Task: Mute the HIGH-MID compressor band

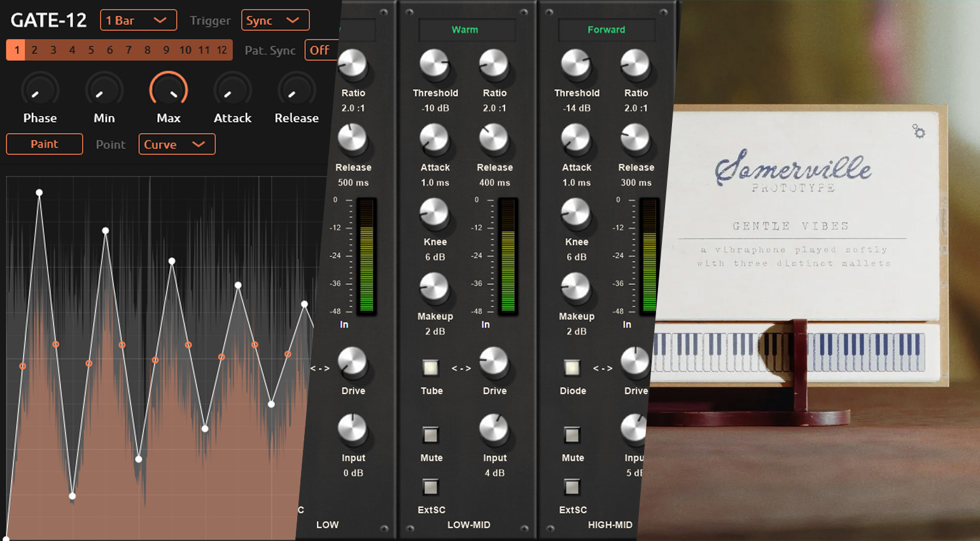Action: [x=571, y=435]
